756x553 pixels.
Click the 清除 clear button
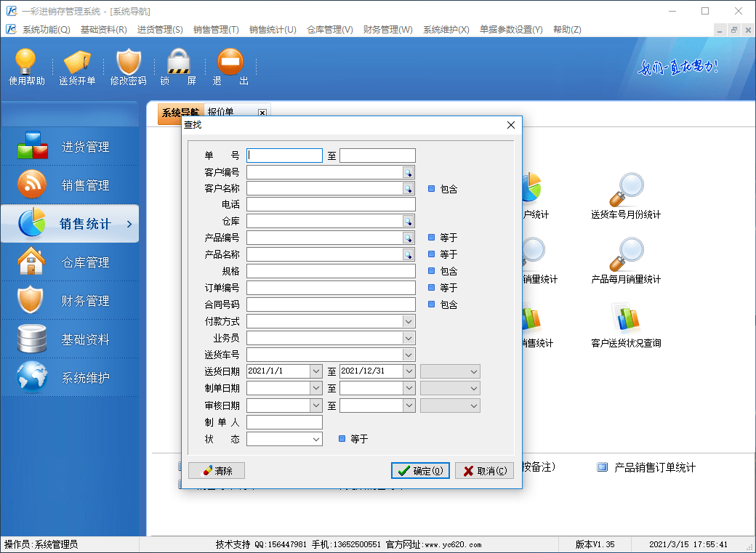point(217,470)
